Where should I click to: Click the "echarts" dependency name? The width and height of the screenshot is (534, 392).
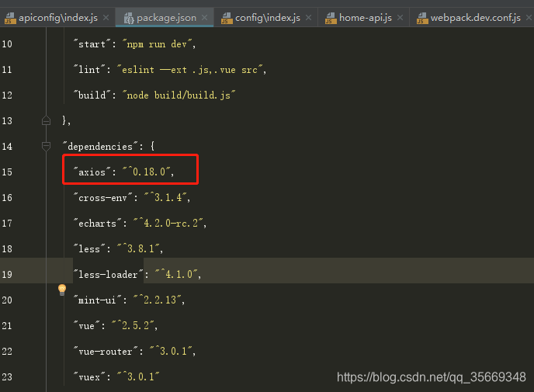pyautogui.click(x=97, y=223)
